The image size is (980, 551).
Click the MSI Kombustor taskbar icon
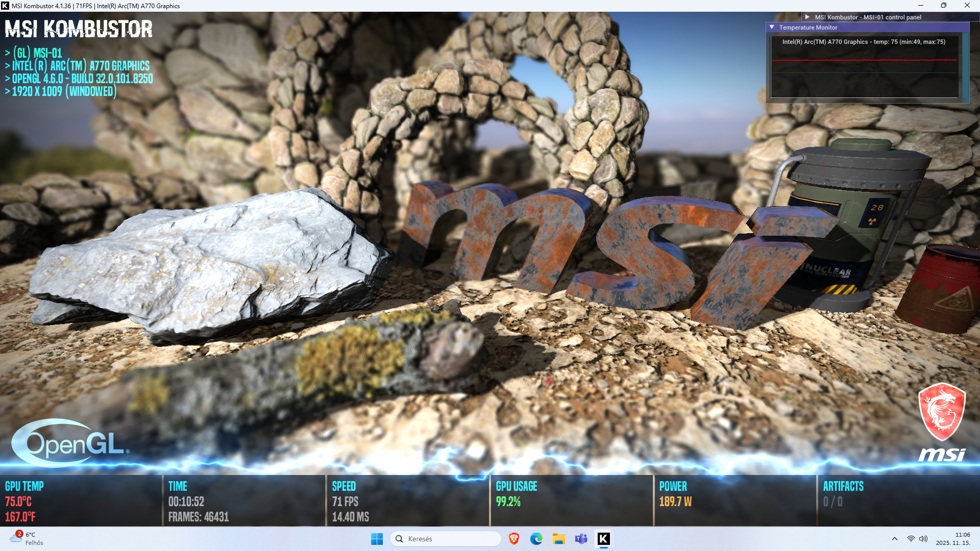[603, 539]
